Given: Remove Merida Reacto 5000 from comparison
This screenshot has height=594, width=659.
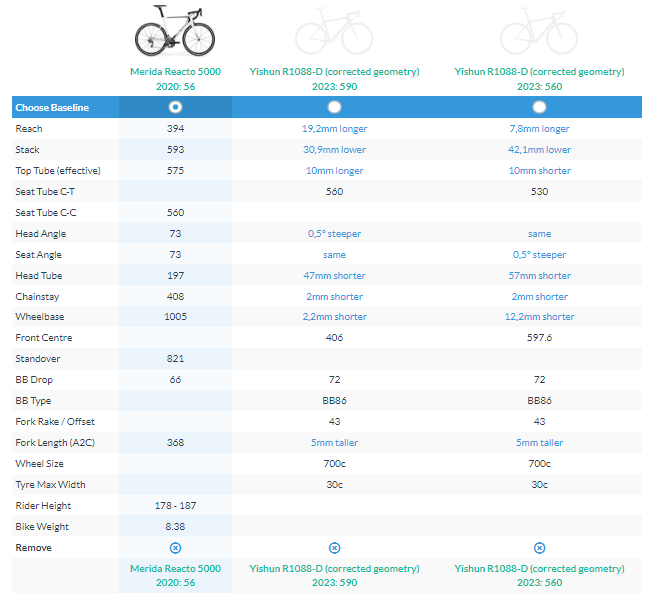Looking at the screenshot, I should point(175,548).
